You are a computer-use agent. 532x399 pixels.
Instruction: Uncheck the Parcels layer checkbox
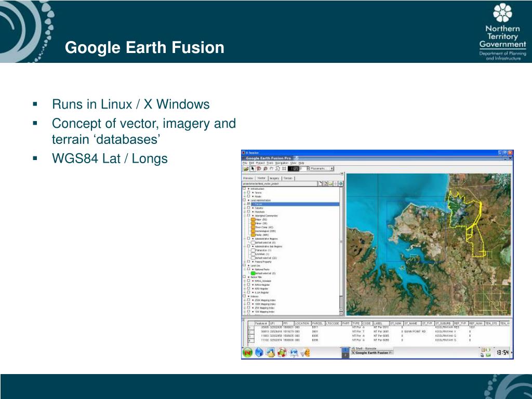click(x=248, y=204)
